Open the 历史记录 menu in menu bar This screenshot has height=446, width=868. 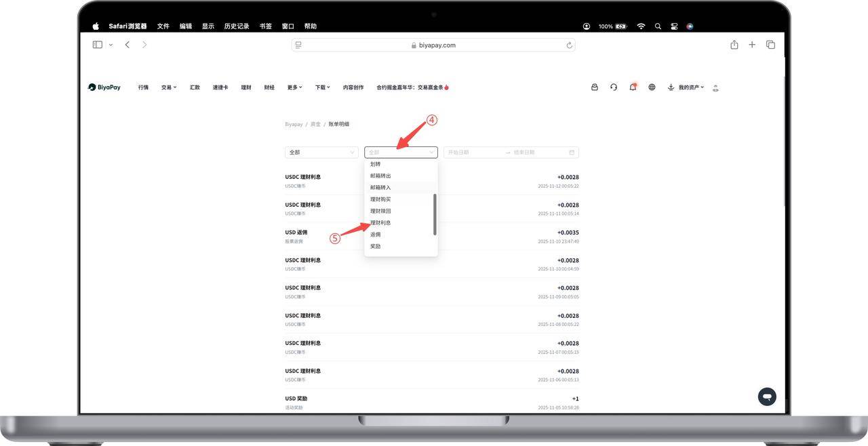tap(237, 26)
